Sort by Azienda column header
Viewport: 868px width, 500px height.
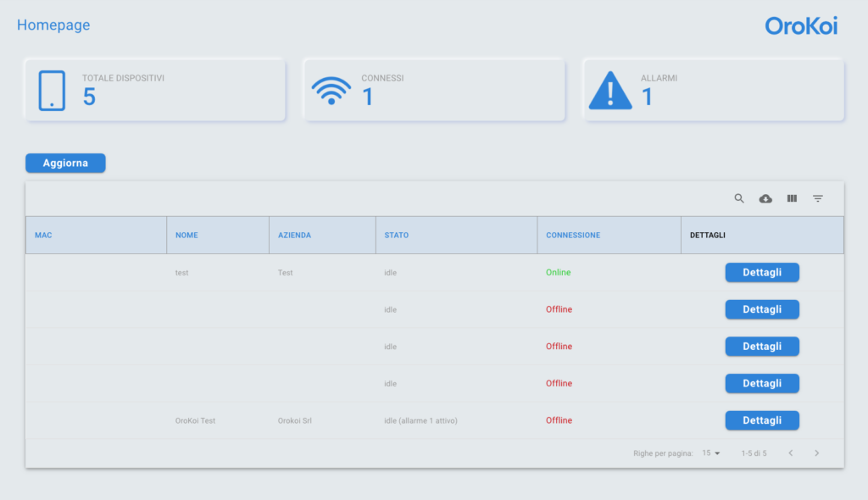coord(294,235)
